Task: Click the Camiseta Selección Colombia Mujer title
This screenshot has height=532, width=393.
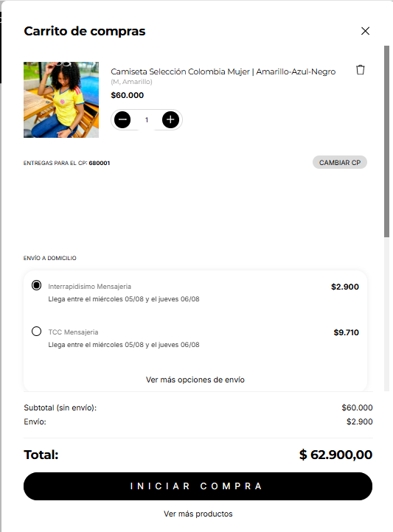Action: [223, 71]
